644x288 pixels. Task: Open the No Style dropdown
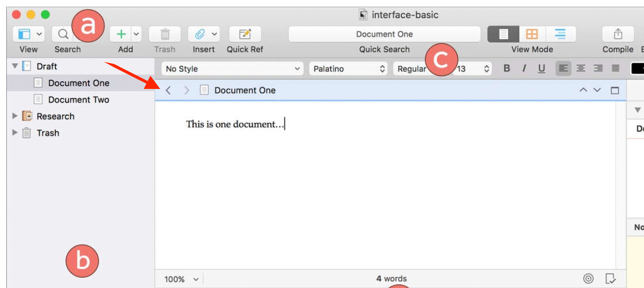233,69
